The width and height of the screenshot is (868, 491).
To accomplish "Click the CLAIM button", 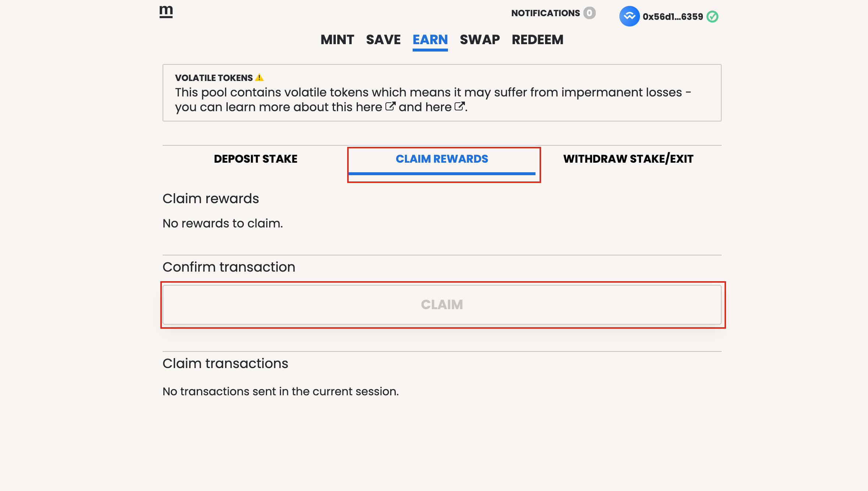I will (x=442, y=305).
